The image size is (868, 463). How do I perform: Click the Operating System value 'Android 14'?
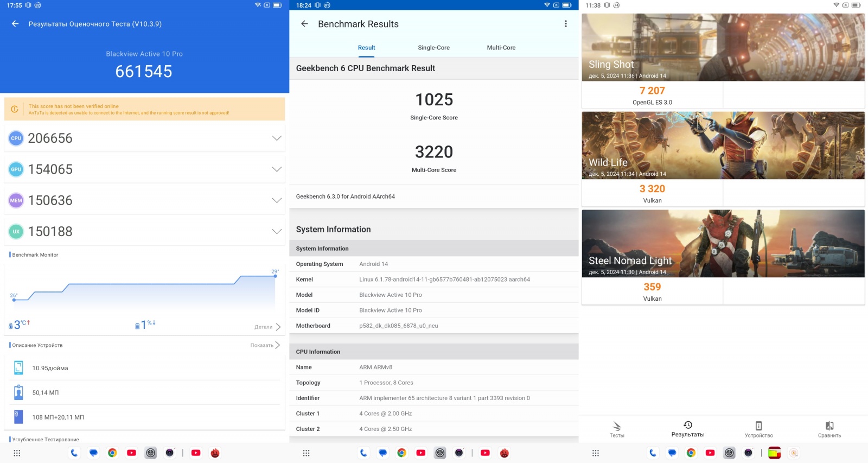[x=374, y=264]
